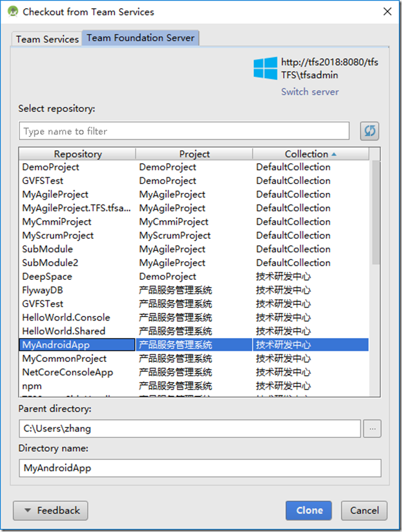Click the Windows logo server icon
The height and width of the screenshot is (532, 402).
[265, 68]
